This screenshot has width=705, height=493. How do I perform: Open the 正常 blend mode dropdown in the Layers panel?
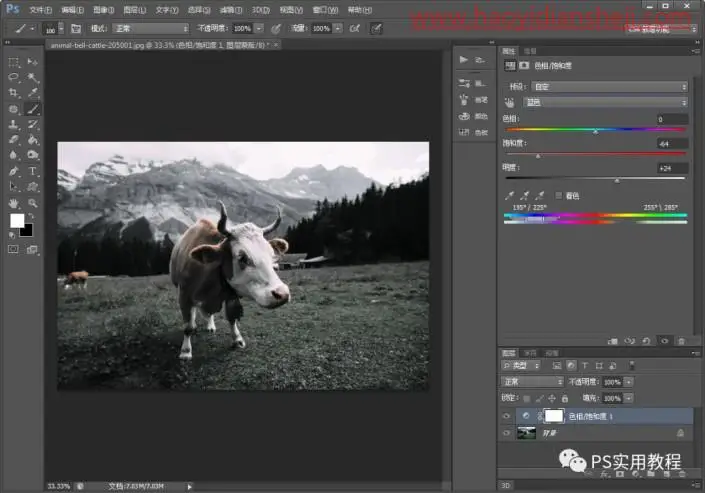click(532, 382)
